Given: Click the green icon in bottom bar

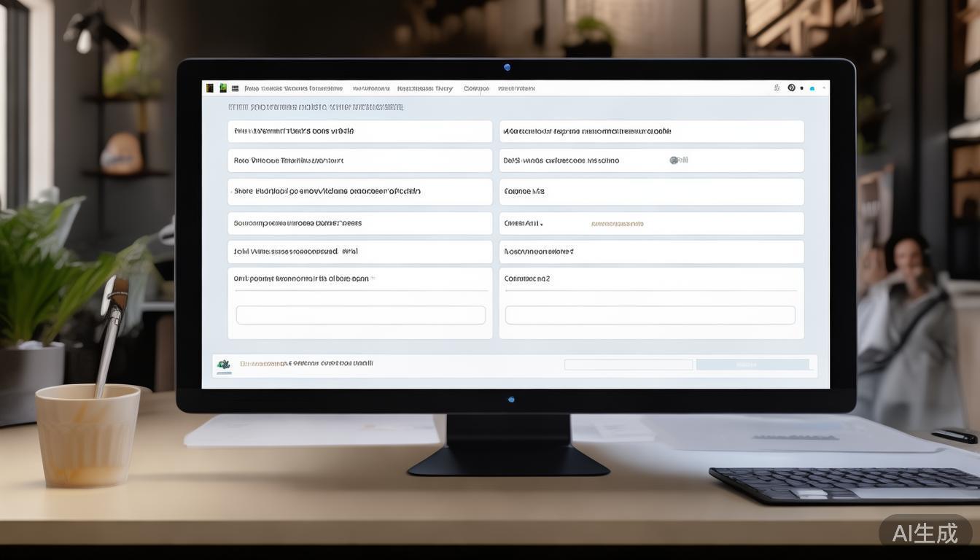Looking at the screenshot, I should [x=224, y=364].
